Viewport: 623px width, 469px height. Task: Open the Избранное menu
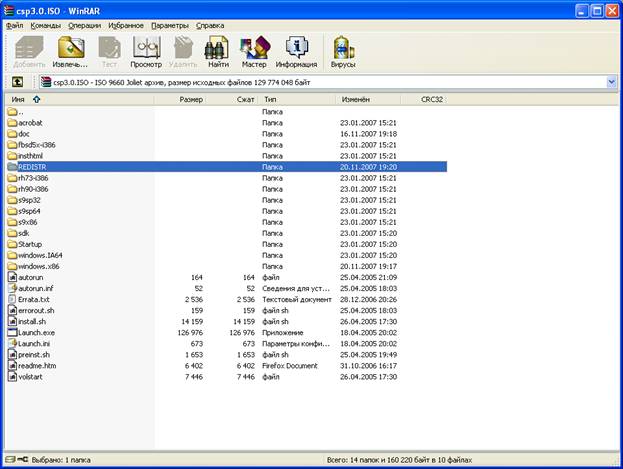(126, 25)
